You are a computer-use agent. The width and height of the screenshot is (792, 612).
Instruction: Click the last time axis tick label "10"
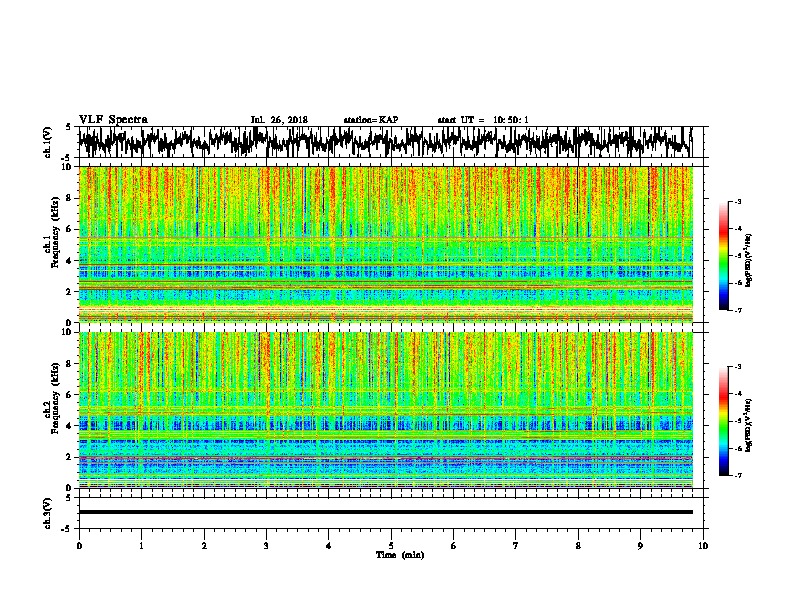(703, 546)
